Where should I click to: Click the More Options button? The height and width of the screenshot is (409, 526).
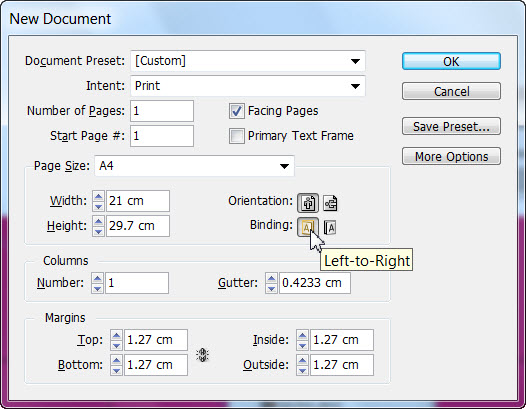click(x=451, y=156)
